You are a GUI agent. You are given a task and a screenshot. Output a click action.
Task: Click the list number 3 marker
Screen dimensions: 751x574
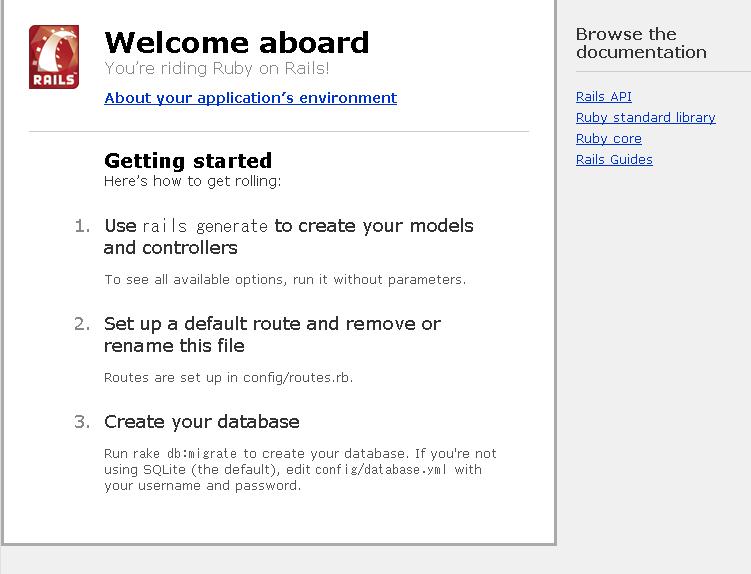[x=82, y=422]
